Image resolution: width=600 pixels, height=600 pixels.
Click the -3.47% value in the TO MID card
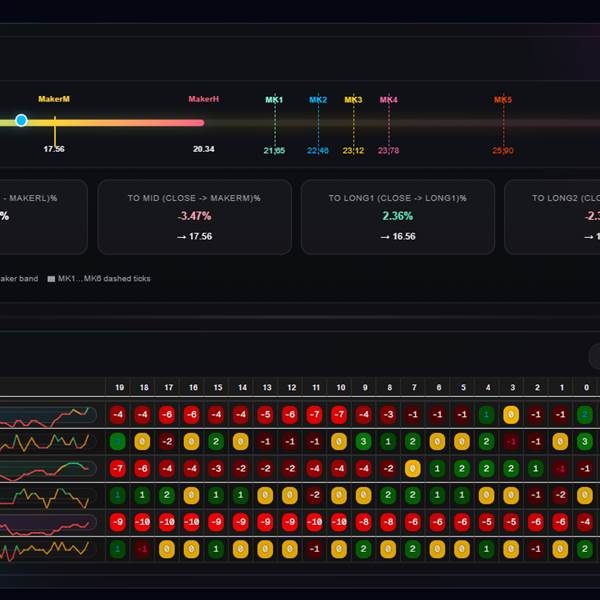[x=194, y=216]
